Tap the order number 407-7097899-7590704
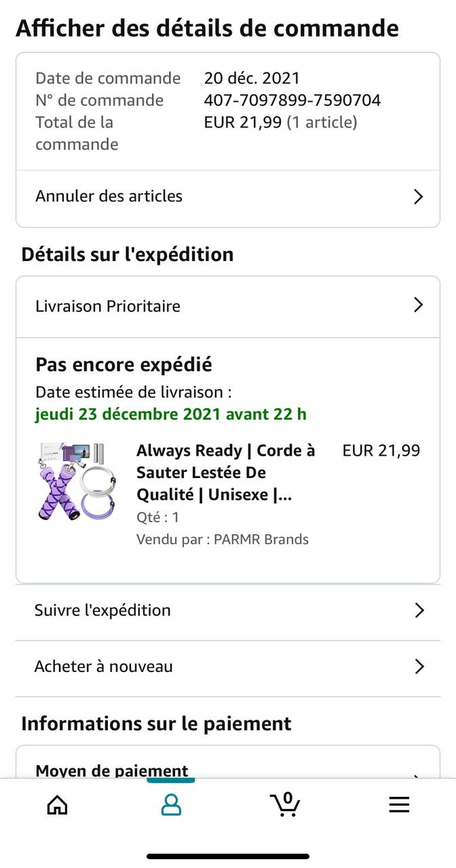This screenshot has height=868, width=456. [292, 100]
